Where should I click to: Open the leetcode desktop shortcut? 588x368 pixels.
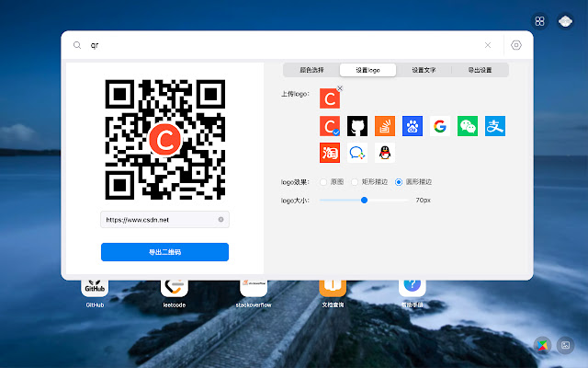[x=175, y=293]
